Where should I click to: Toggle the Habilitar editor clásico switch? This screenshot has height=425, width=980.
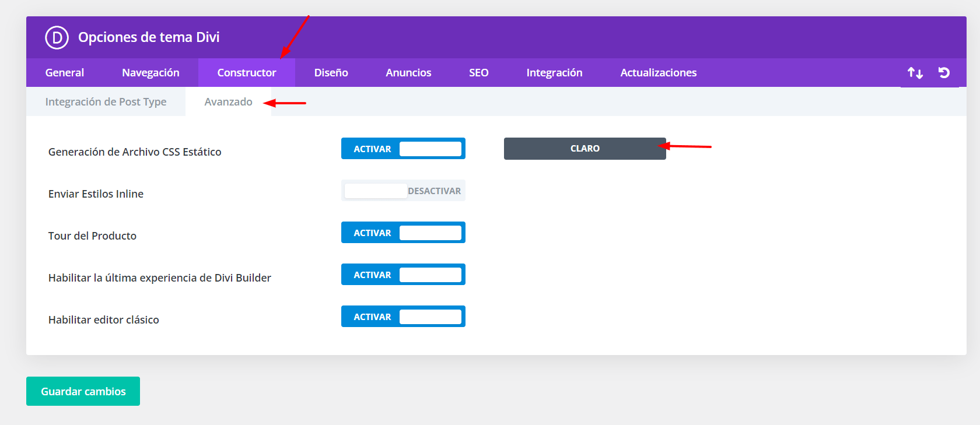tap(403, 317)
